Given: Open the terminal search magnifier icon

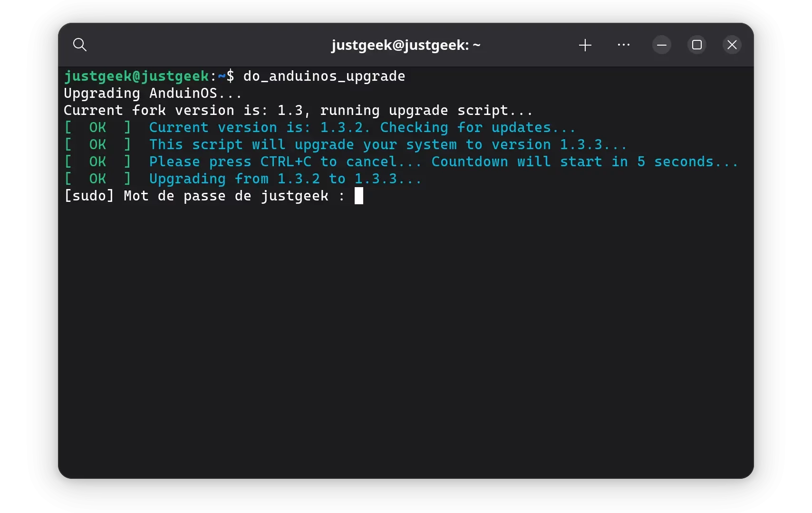Looking at the screenshot, I should pyautogui.click(x=80, y=45).
